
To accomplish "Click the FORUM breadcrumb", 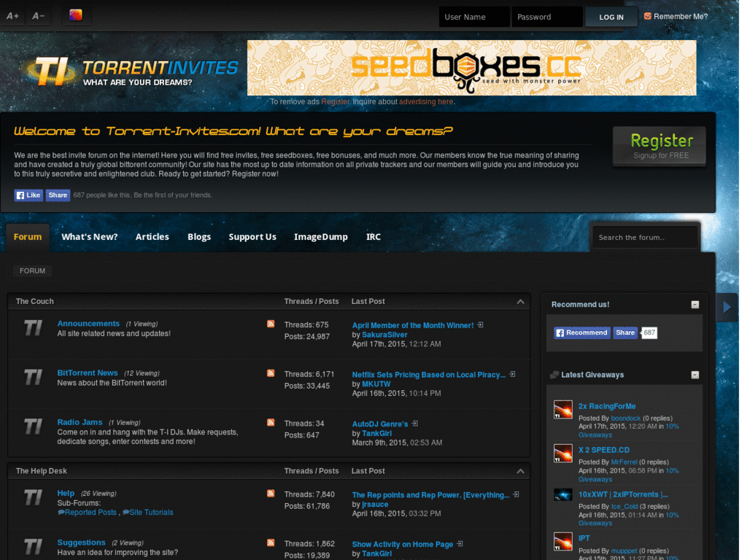I will click(x=32, y=271).
